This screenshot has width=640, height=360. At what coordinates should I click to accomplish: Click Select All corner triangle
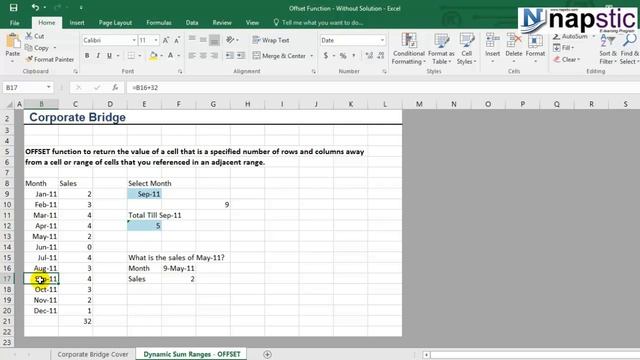[x=9, y=104]
